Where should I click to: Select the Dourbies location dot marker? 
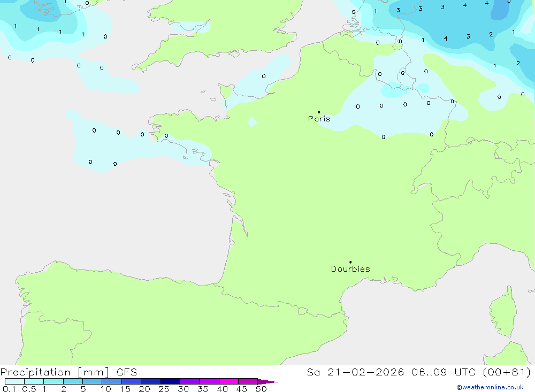tap(350, 262)
